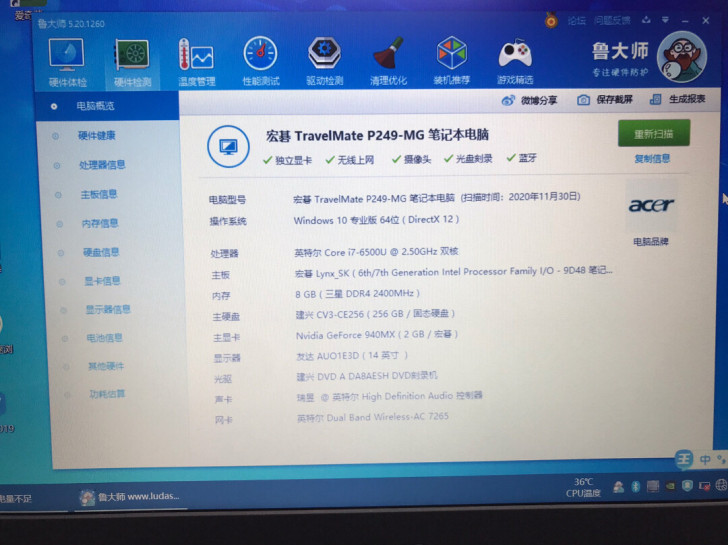Viewport: 728px width, 545px height.
Task: Select 电脑概览 sidebar tab
Action: [x=107, y=106]
